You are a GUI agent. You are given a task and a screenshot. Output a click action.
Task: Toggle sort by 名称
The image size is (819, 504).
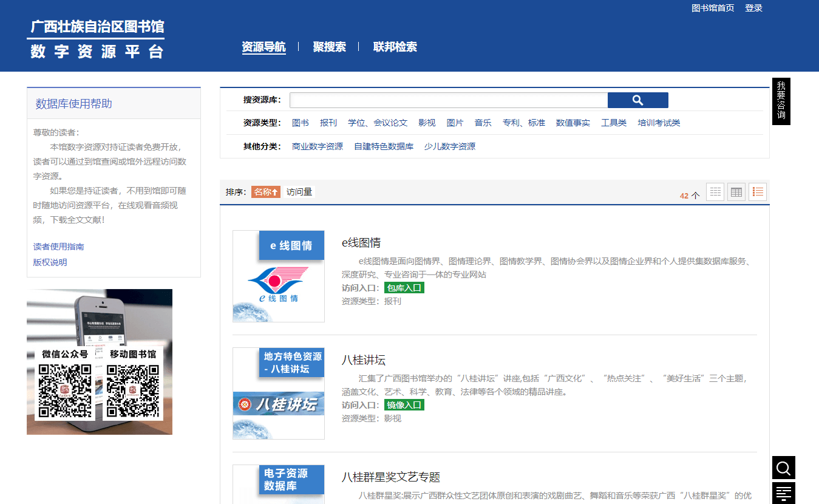click(266, 192)
